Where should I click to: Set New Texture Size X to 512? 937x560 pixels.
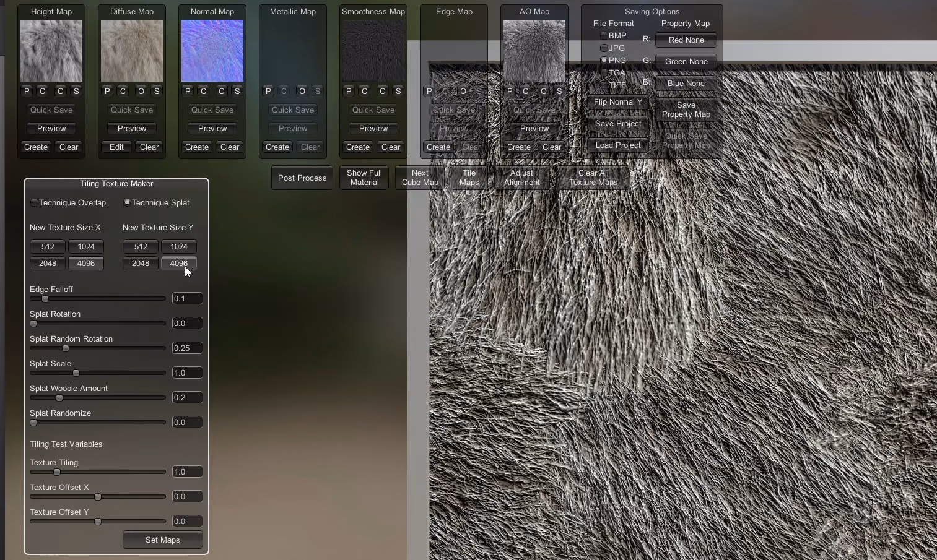click(48, 247)
